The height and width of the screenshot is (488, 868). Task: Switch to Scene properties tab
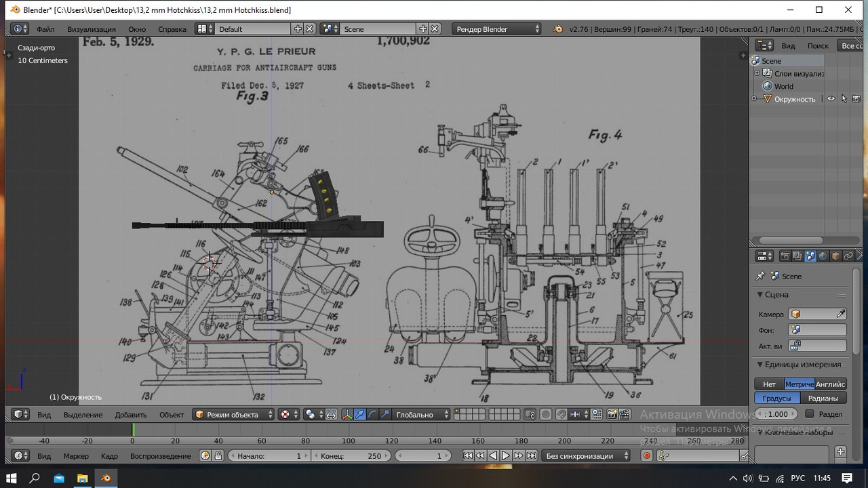pos(810,256)
